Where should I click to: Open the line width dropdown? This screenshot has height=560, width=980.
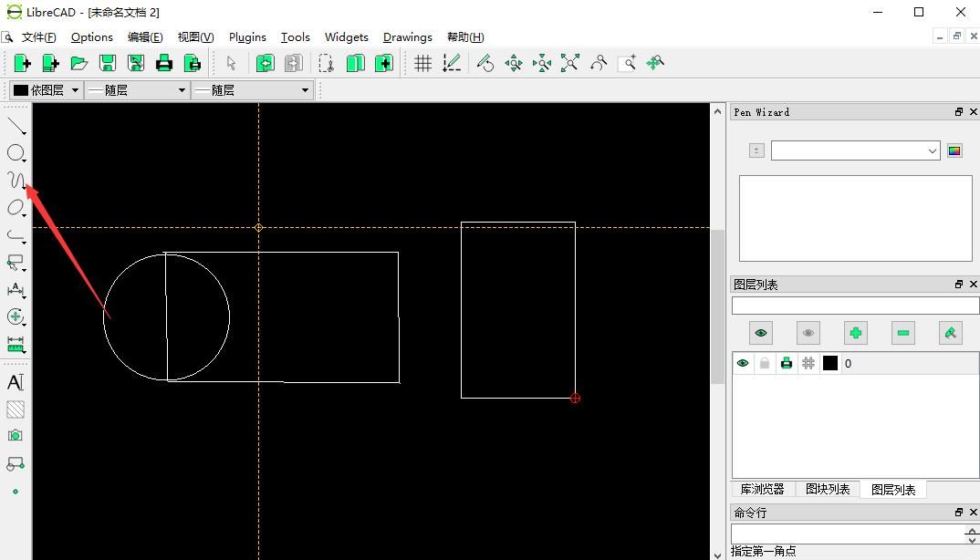pos(137,90)
